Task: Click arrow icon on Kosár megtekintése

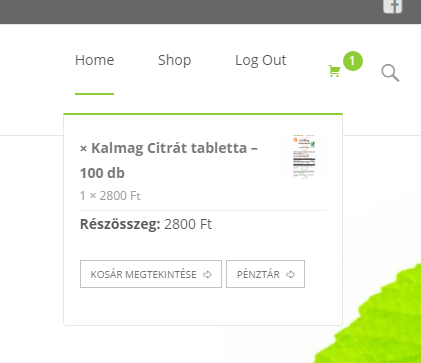Action: click(x=207, y=274)
